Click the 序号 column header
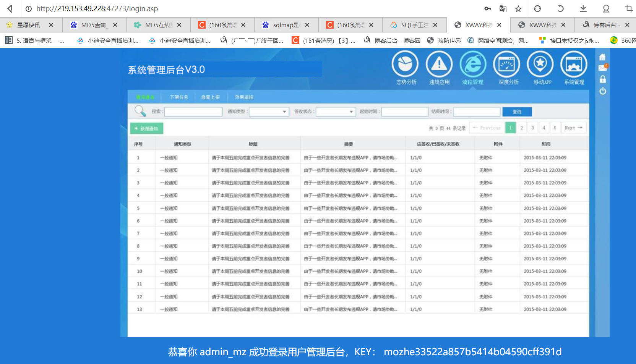Image resolution: width=636 pixels, height=364 pixels. pos(138,144)
